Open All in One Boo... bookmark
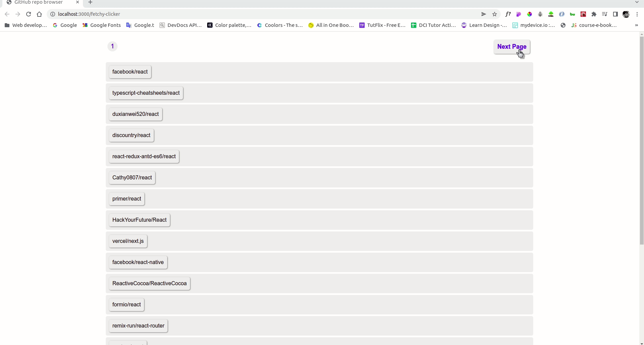Image resolution: width=644 pixels, height=345 pixels. [331, 25]
